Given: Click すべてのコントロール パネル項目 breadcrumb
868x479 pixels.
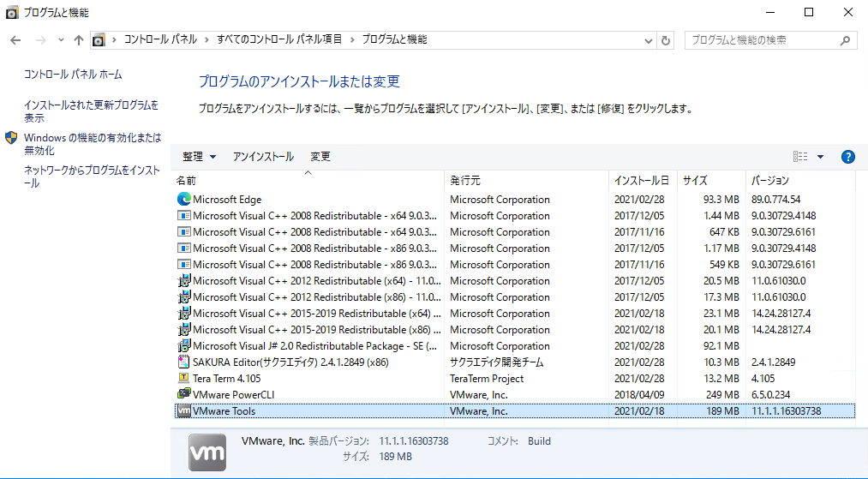Looking at the screenshot, I should (279, 40).
